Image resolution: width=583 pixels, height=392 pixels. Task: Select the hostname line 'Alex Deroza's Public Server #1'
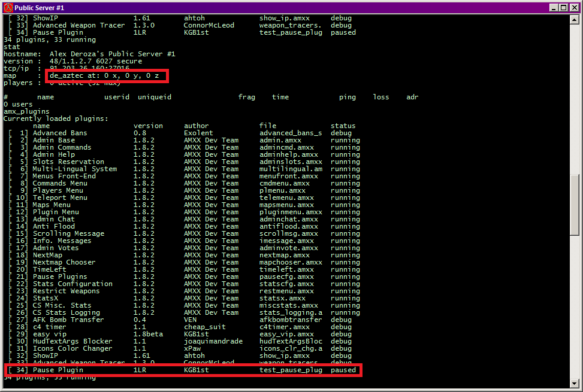point(112,54)
